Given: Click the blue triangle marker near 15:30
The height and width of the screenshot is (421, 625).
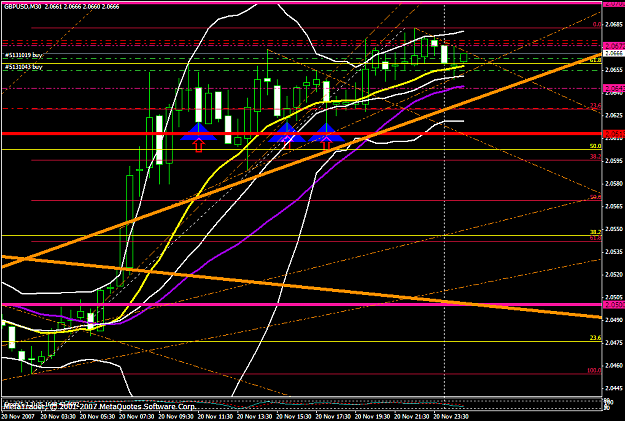Looking at the screenshot, I should pos(326,132).
